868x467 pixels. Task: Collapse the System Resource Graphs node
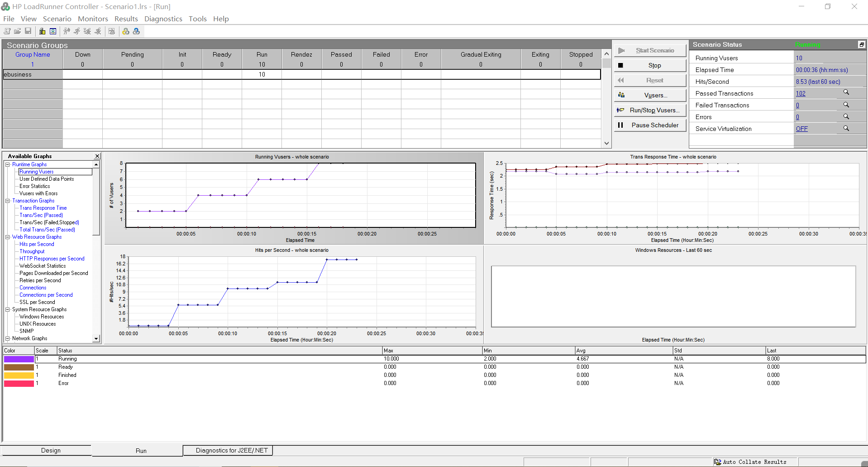8,309
